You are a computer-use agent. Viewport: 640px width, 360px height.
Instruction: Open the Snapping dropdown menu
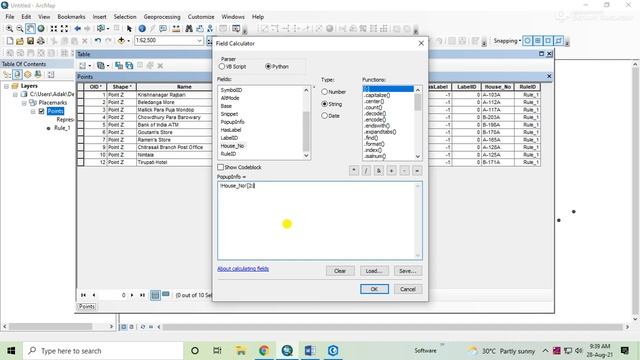507,41
